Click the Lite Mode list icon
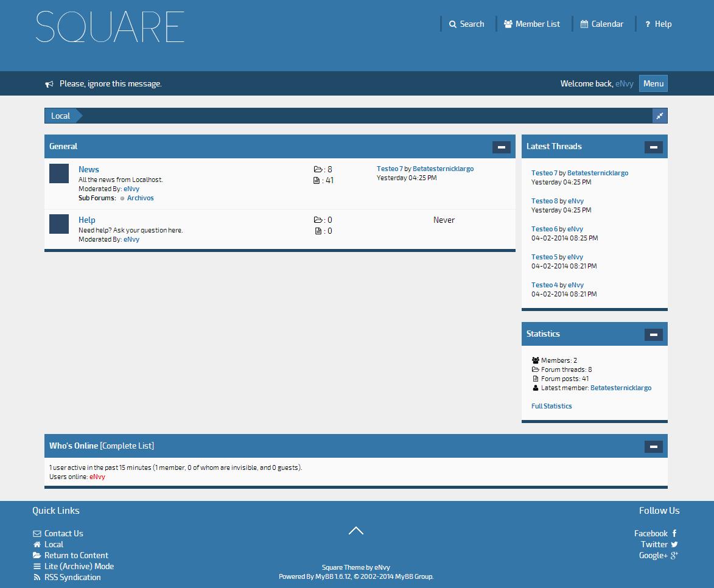 pos(37,566)
